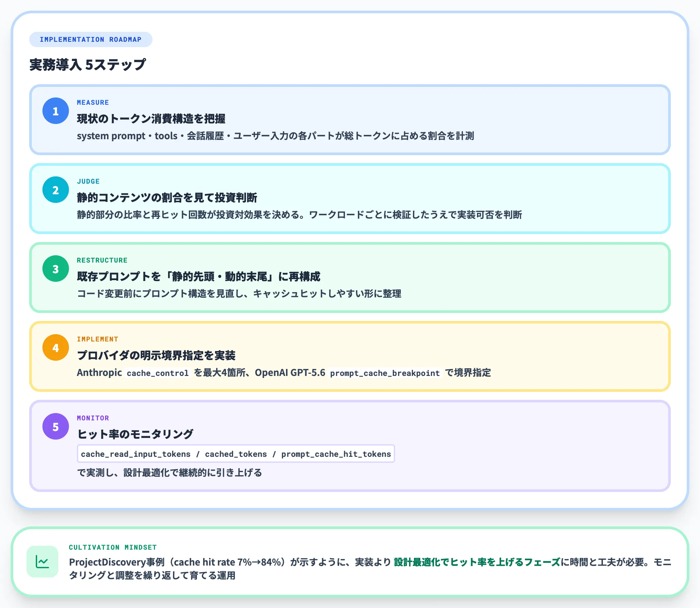700x608 pixels.
Task: Click the green chart trend icon
Action: tap(42, 562)
